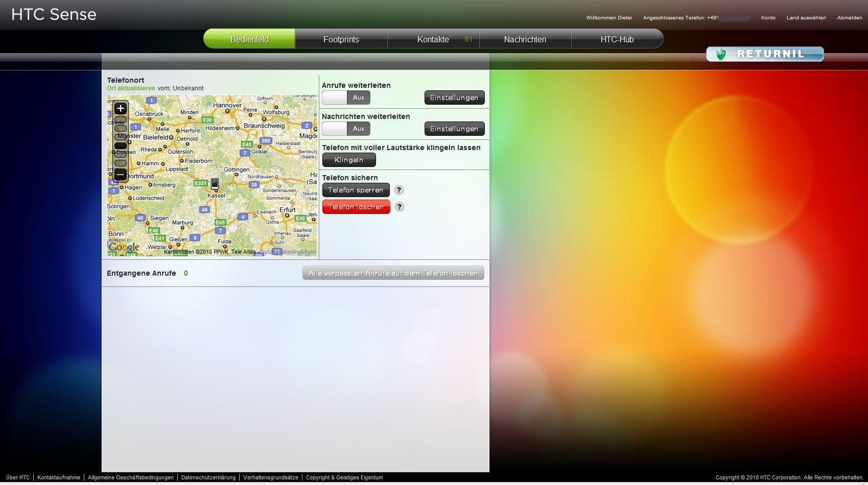Click the phone location marker near Kassel
868x485 pixels.
215,184
